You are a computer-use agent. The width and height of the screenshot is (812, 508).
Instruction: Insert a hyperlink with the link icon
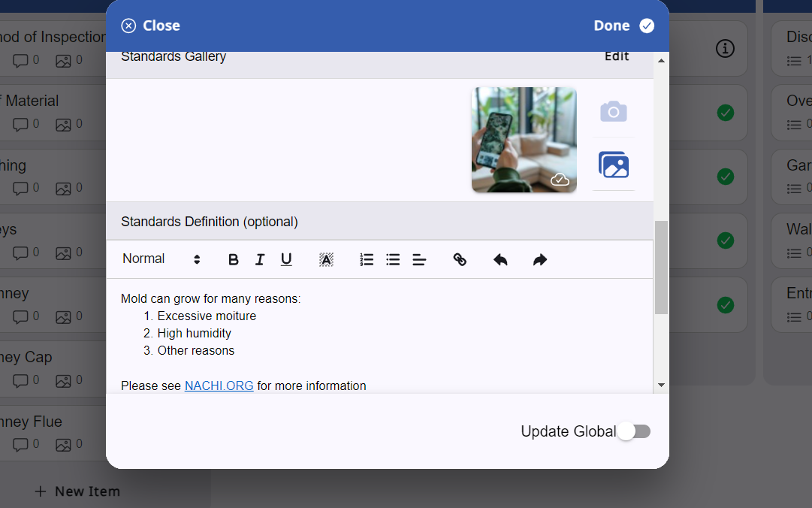[460, 259]
